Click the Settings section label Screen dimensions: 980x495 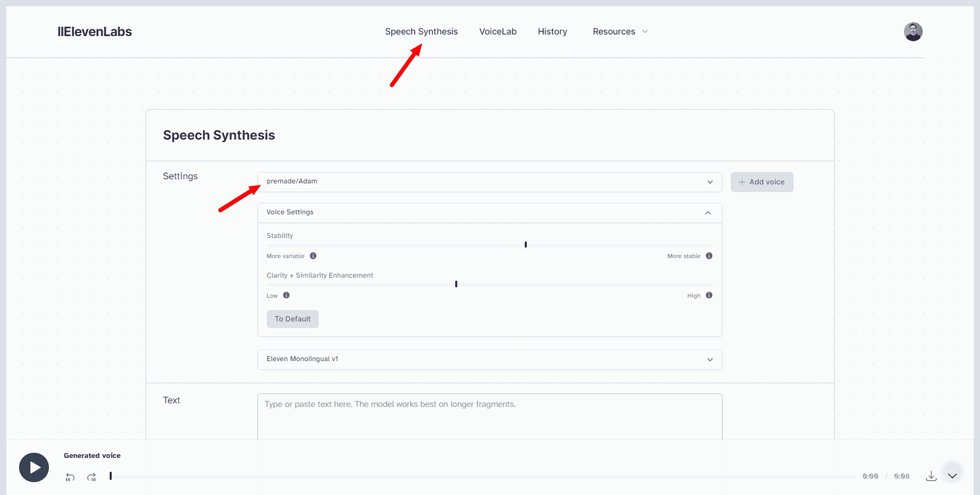point(180,176)
